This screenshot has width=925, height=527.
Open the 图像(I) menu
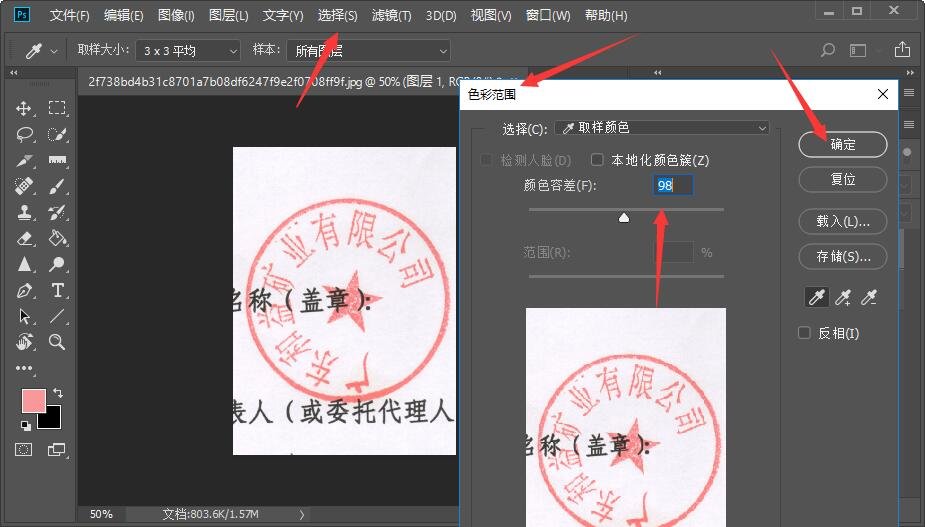[x=176, y=15]
